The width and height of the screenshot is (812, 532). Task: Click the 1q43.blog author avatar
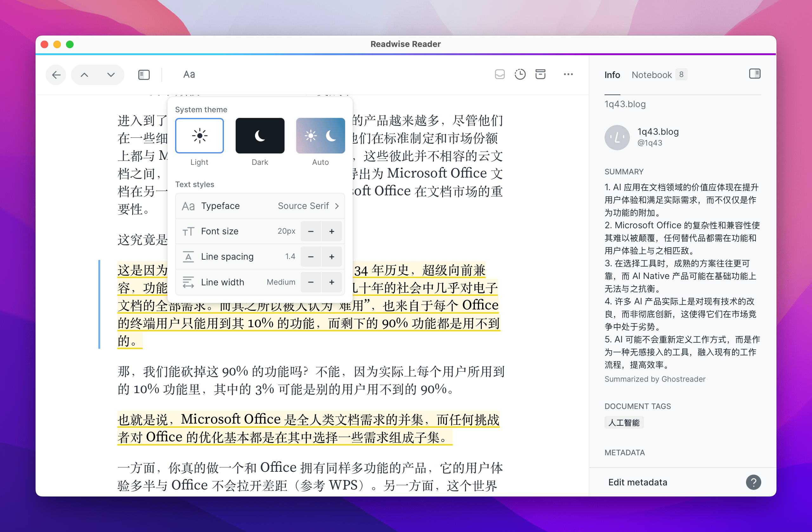(x=617, y=137)
